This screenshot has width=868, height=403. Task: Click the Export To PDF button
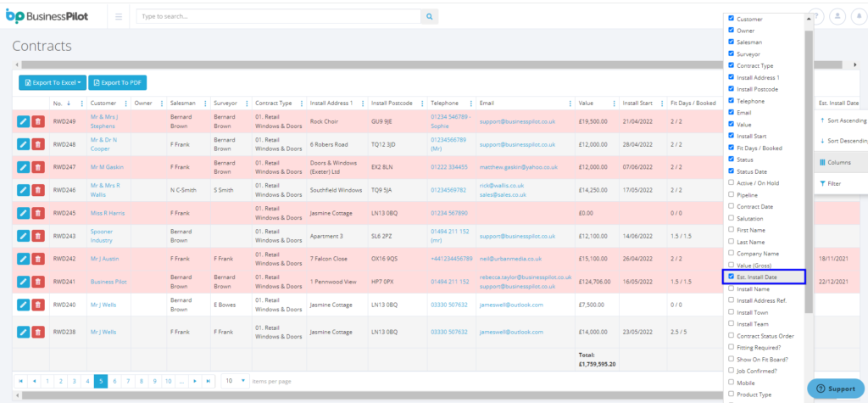tap(117, 82)
